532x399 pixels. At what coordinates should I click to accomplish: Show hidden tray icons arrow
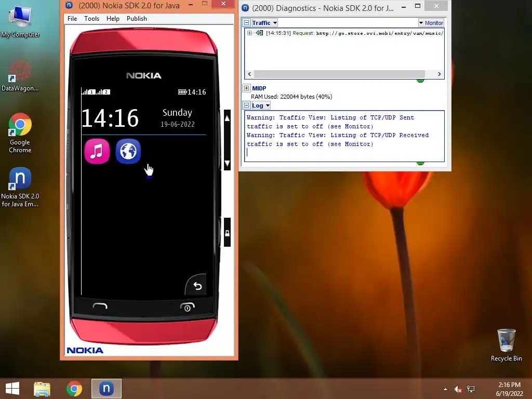click(445, 389)
